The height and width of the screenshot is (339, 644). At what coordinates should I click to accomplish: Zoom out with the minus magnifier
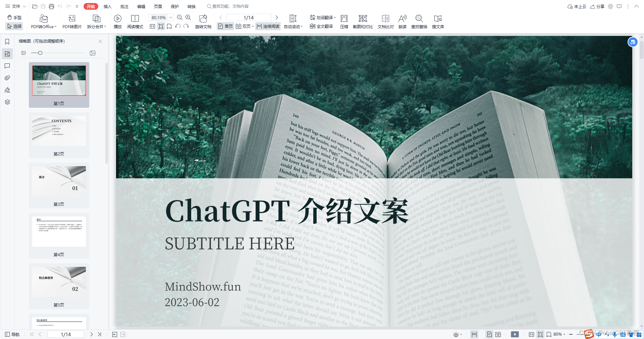(x=180, y=17)
